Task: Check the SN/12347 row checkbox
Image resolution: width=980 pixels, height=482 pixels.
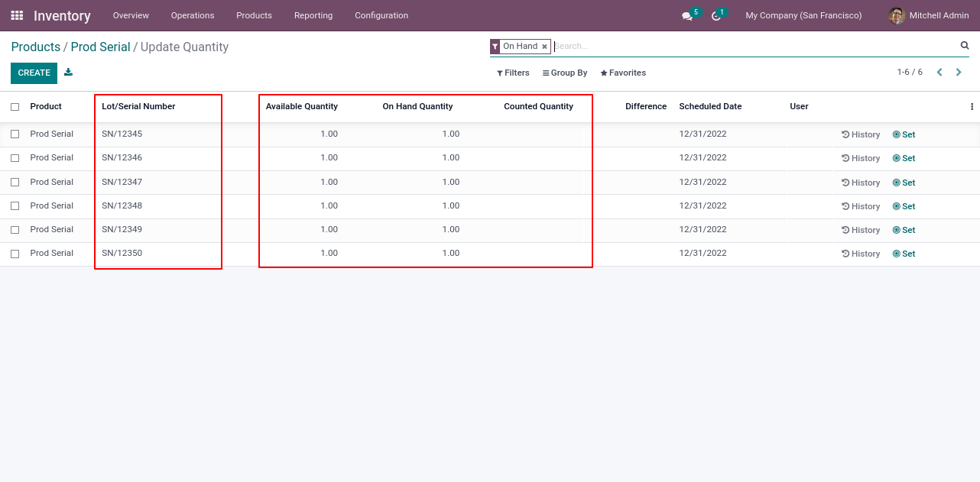Action: [x=15, y=183]
